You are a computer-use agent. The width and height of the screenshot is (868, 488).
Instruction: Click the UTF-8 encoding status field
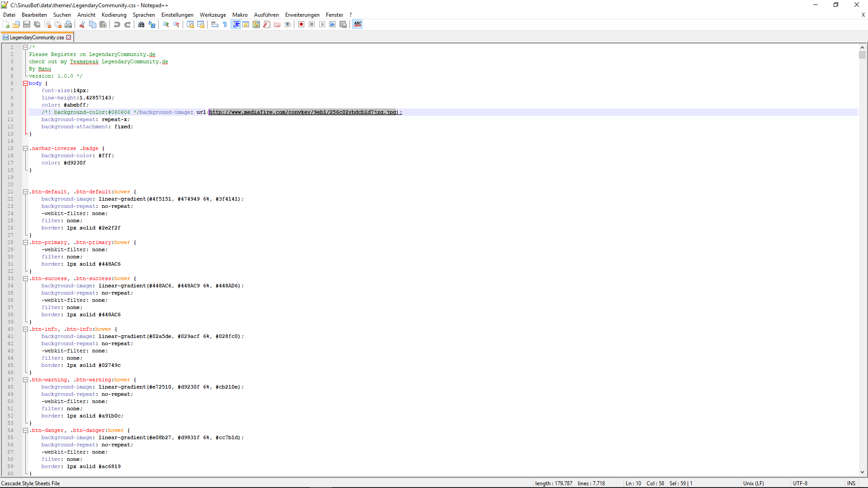800,483
